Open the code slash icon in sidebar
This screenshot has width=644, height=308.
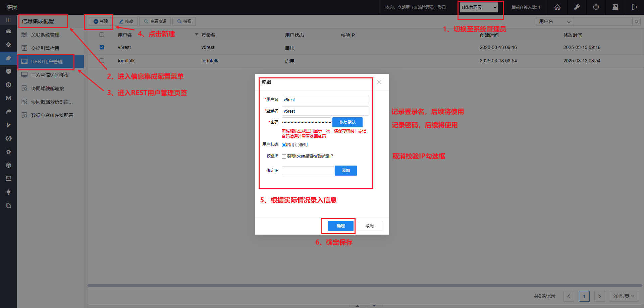coord(8,138)
